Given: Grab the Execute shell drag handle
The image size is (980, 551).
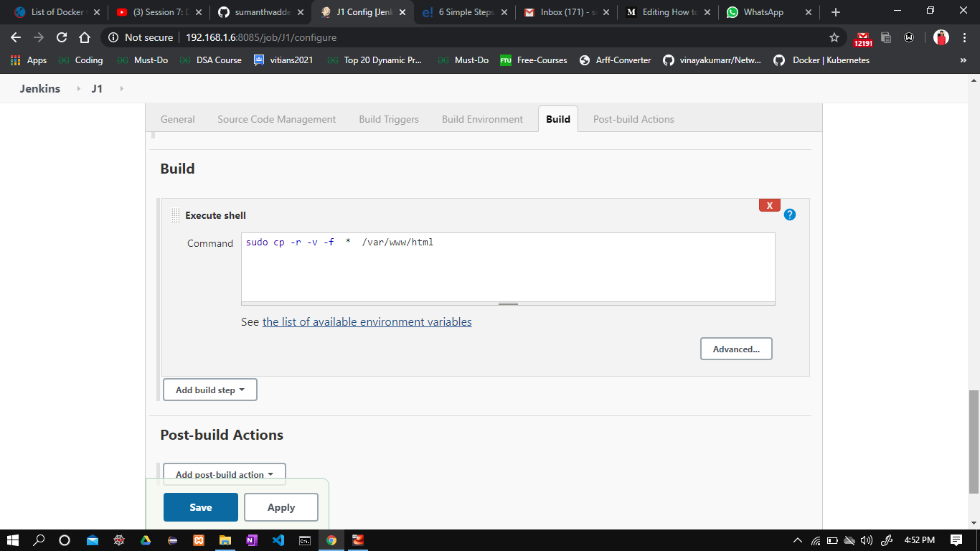Looking at the screenshot, I should (x=174, y=215).
